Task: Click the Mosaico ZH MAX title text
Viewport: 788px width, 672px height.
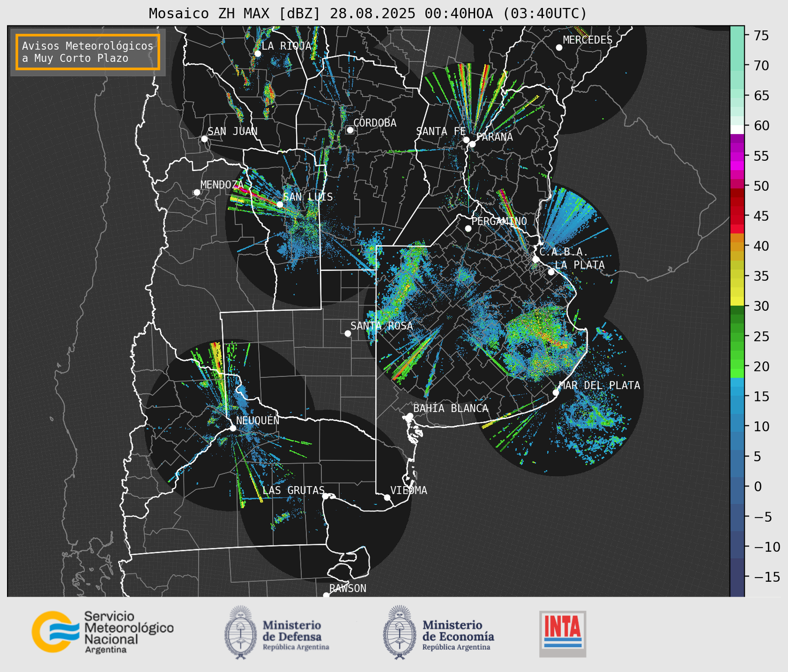Action: tap(368, 14)
